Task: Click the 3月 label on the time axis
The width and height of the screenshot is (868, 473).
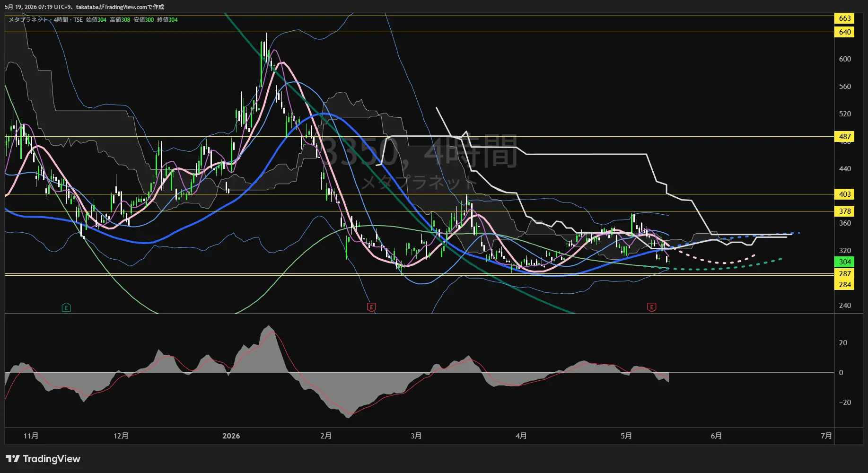Action: click(416, 436)
